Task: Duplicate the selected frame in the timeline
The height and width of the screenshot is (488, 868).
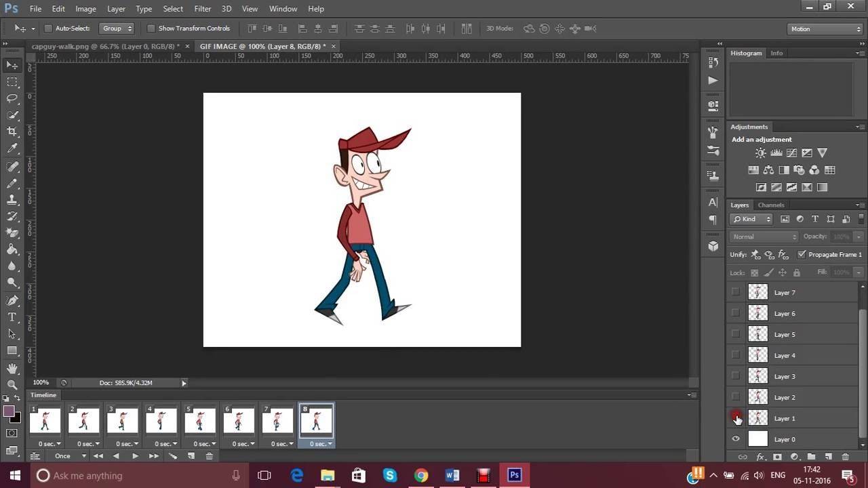Action: pyautogui.click(x=191, y=456)
